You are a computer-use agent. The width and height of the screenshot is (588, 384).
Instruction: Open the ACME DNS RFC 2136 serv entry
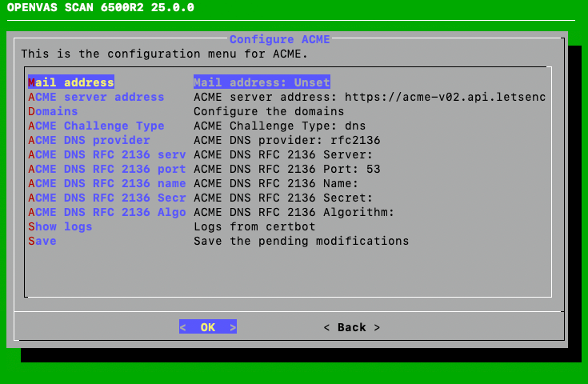click(107, 154)
